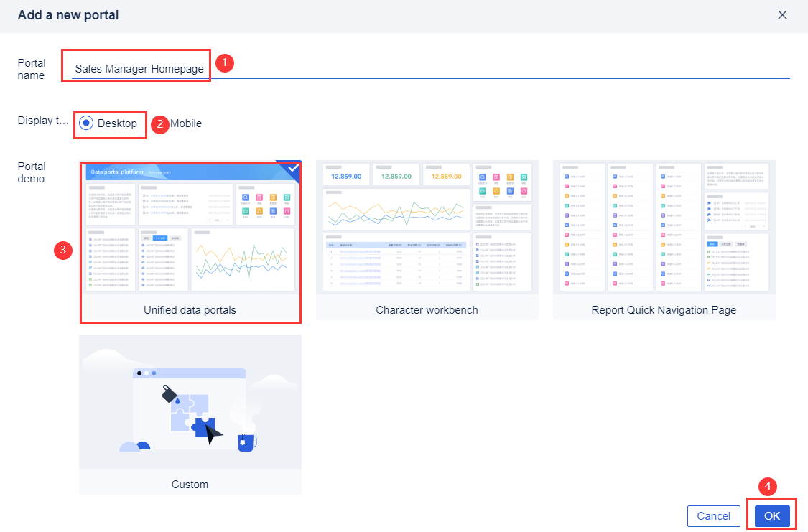
Task: Click the selected checkmark on Unified data portals
Action: pyautogui.click(x=293, y=168)
